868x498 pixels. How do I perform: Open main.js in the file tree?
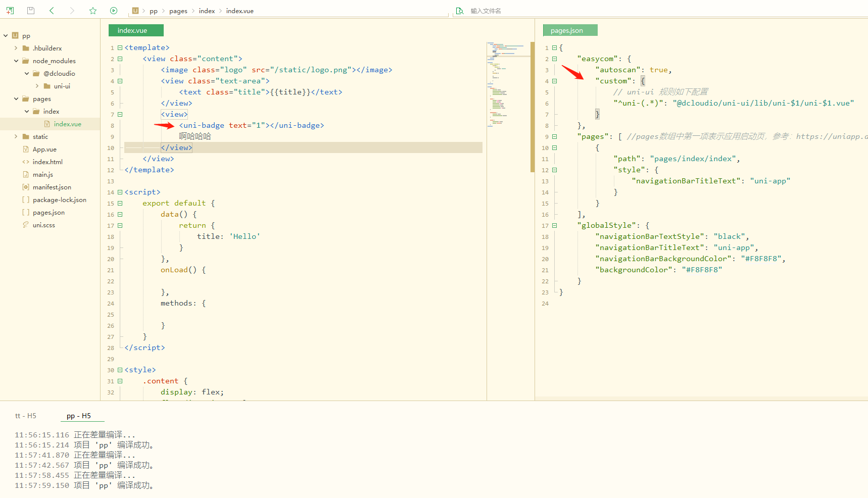(43, 175)
